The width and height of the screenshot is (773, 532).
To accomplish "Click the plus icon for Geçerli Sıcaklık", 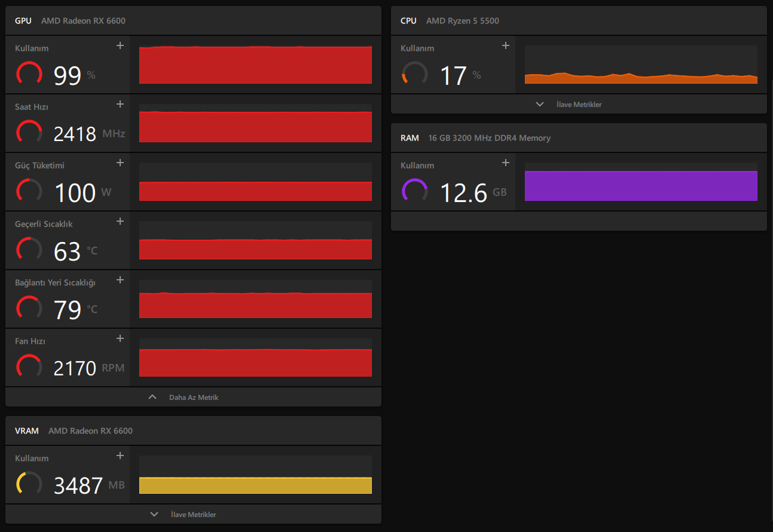I will coord(120,221).
